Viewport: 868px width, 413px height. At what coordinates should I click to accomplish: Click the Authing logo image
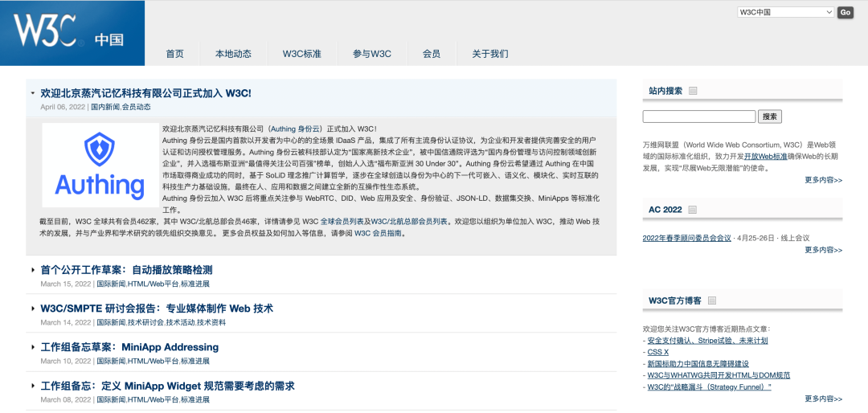click(100, 165)
